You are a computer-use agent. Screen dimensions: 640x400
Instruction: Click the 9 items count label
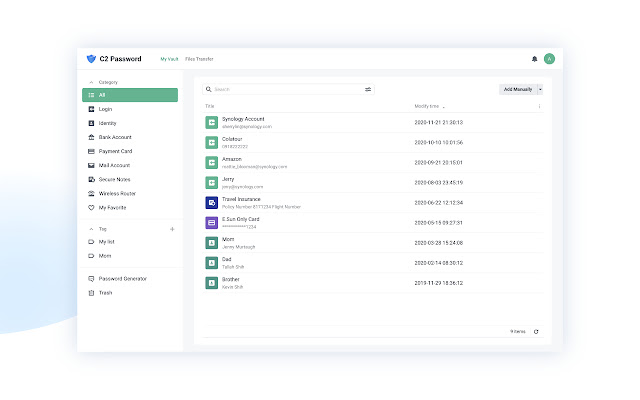coord(518,331)
